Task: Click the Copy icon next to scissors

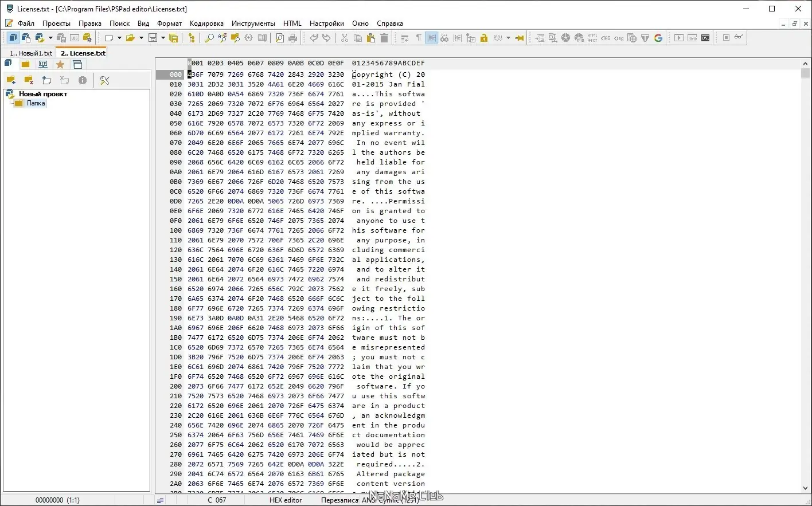Action: click(358, 38)
